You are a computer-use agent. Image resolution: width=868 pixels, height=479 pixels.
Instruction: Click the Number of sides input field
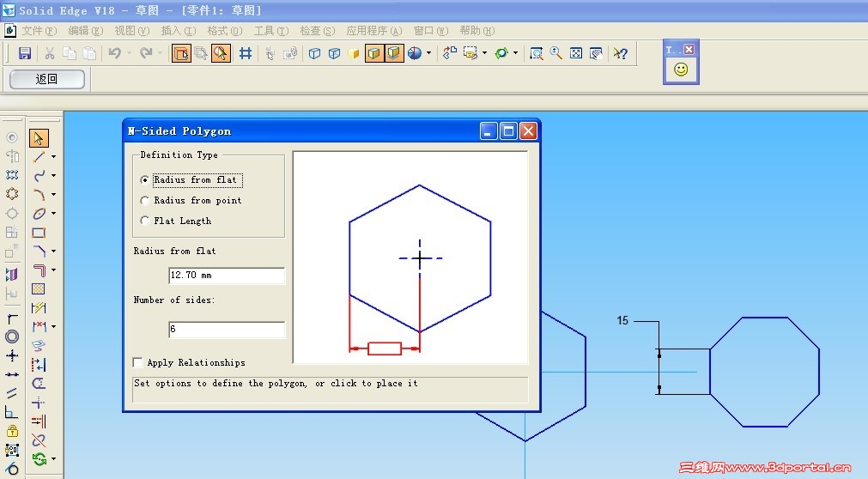point(227,329)
